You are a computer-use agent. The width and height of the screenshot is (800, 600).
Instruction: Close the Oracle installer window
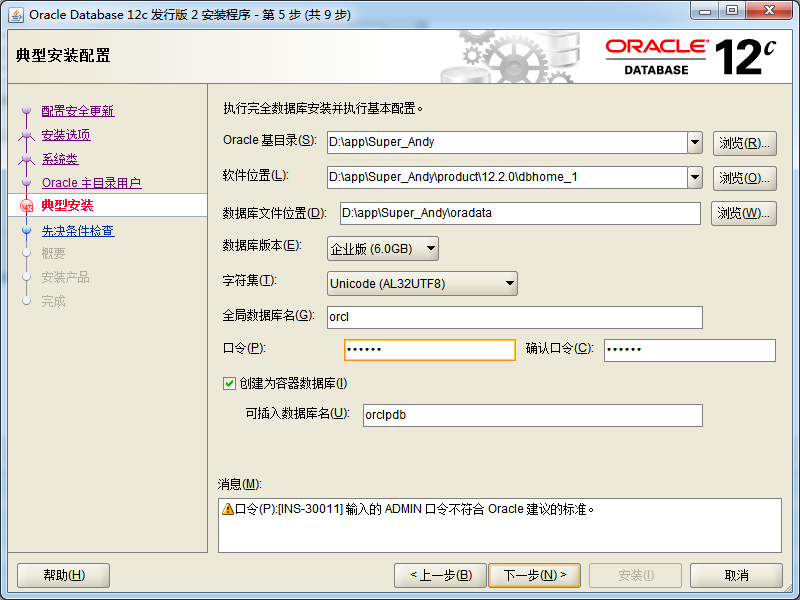769,11
